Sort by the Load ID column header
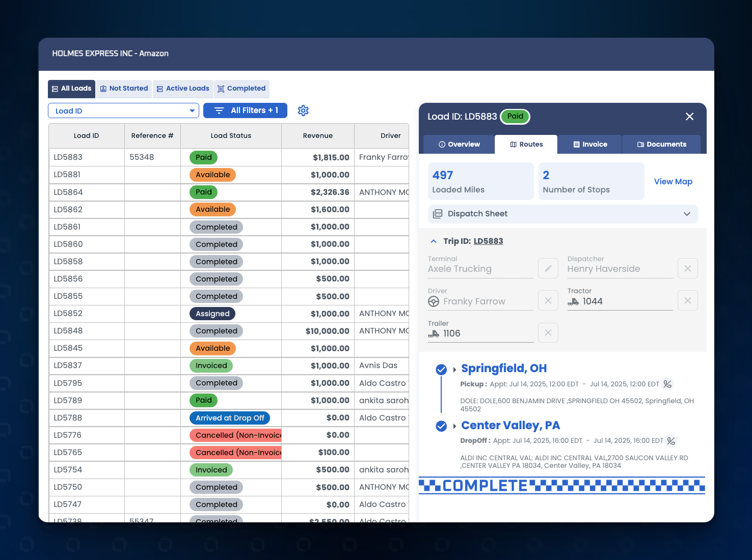Image resolution: width=752 pixels, height=560 pixels. point(87,135)
